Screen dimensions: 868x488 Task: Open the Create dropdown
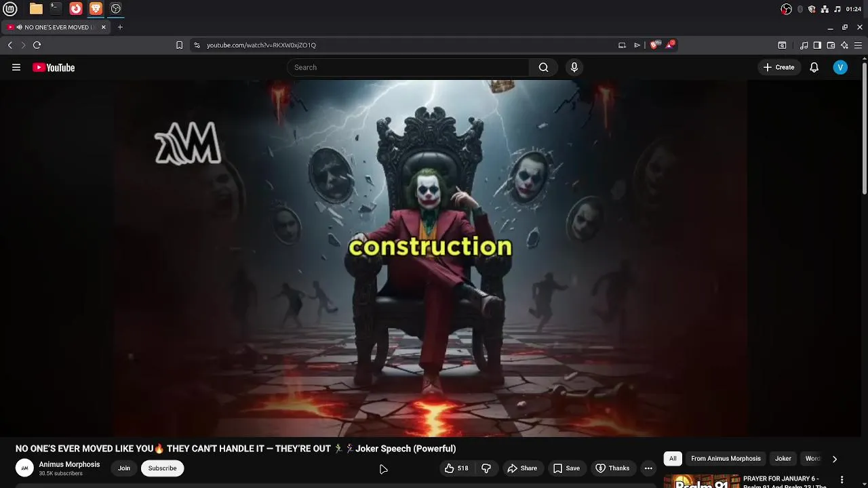(x=778, y=67)
